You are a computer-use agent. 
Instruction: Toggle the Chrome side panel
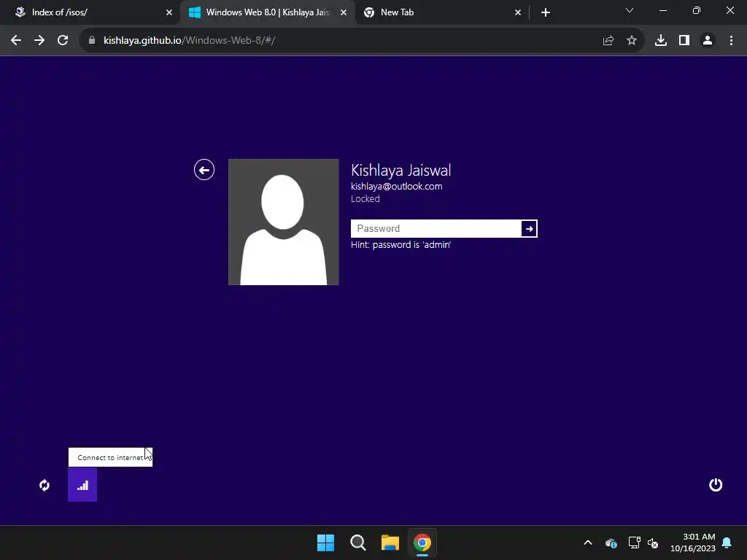point(684,41)
